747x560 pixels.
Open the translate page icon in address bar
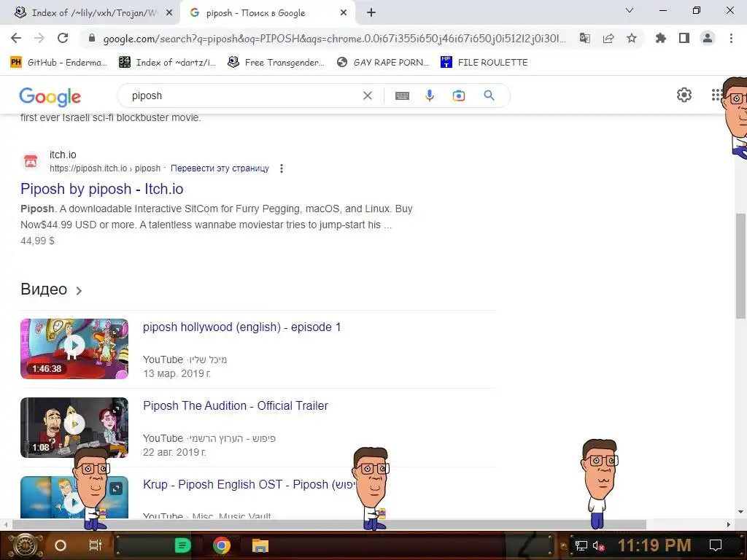click(x=585, y=38)
